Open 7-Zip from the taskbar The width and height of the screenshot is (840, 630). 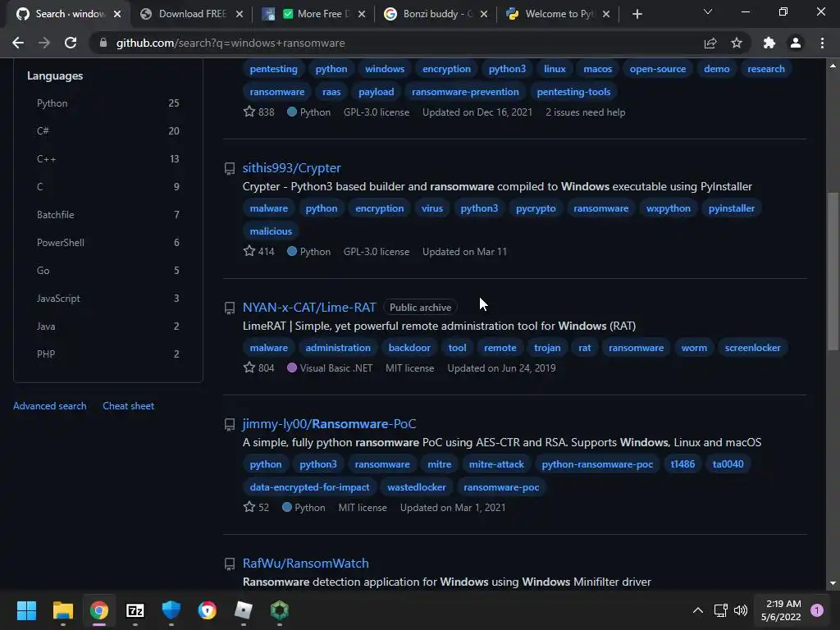135,610
